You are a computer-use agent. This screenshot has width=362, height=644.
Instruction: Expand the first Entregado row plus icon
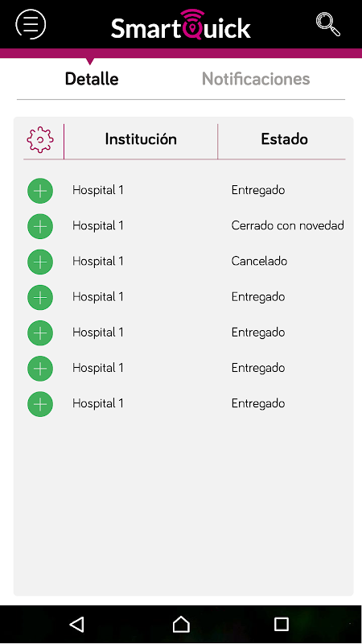click(x=40, y=191)
